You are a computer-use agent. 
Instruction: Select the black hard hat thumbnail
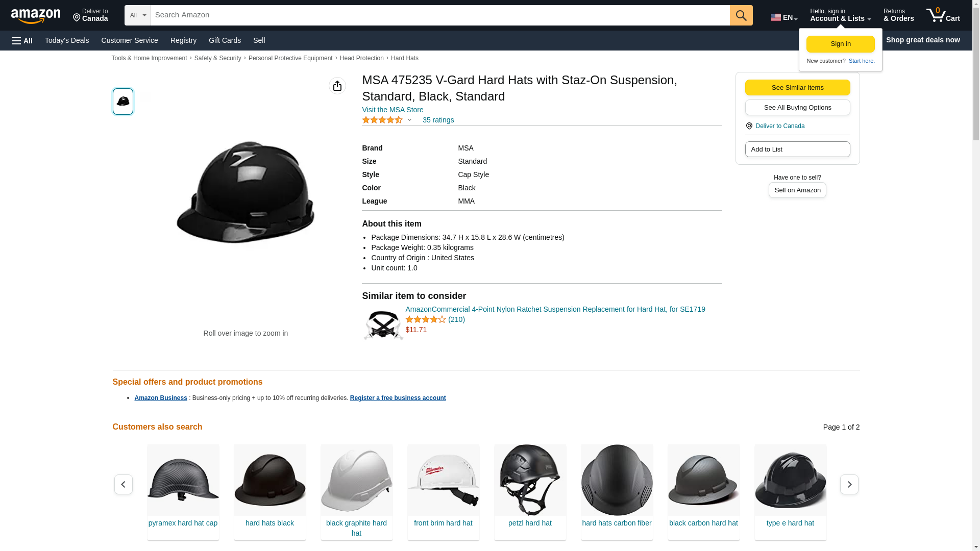tap(123, 101)
